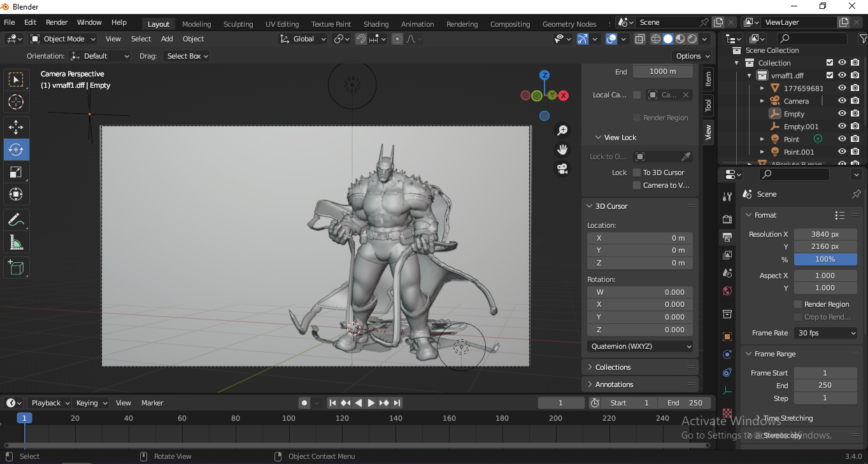The image size is (868, 464).
Task: Open the Tool properties tab icon
Action: tap(727, 197)
